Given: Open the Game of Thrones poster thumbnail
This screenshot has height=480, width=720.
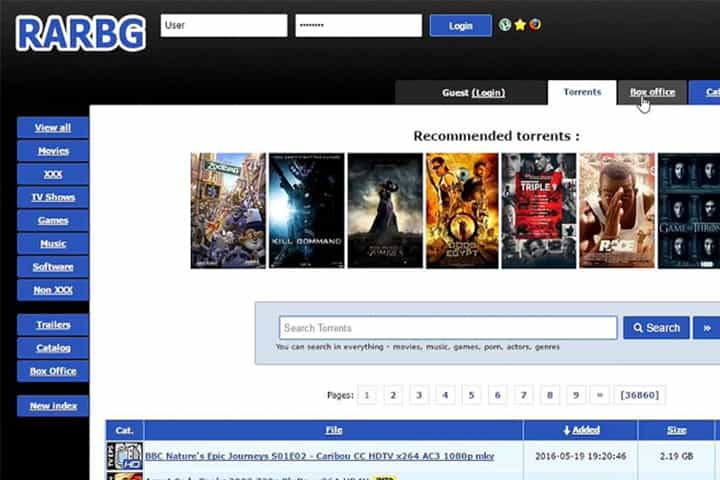Looking at the screenshot, I should (x=689, y=210).
